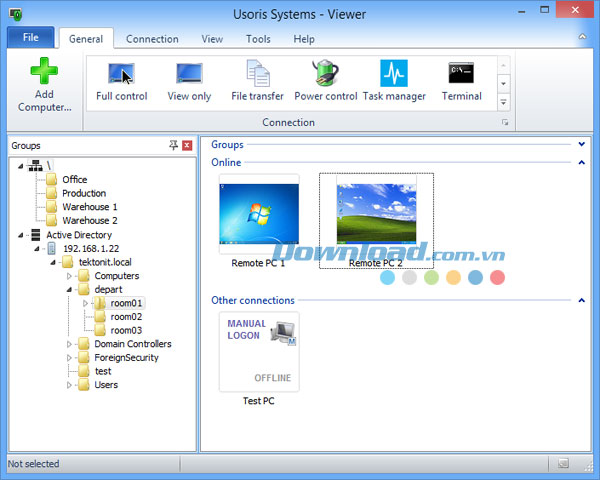Expand the Computers folder node
This screenshot has height=480, width=600.
click(69, 276)
